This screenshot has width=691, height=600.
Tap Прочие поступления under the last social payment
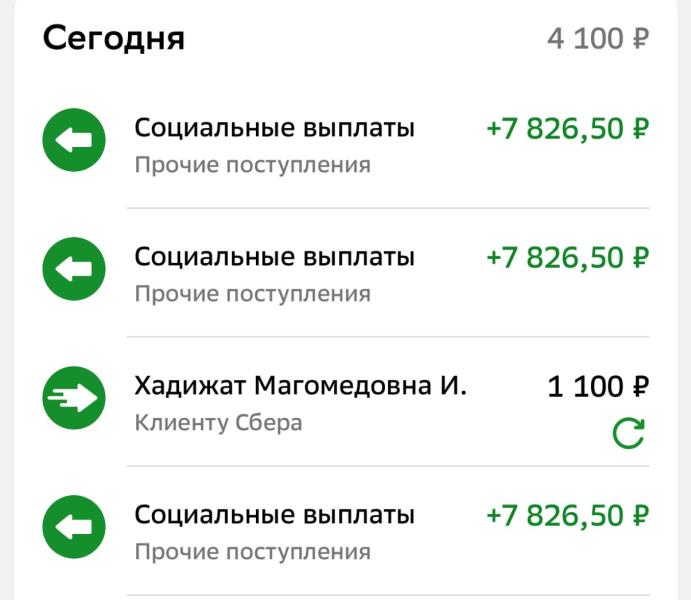click(x=253, y=552)
